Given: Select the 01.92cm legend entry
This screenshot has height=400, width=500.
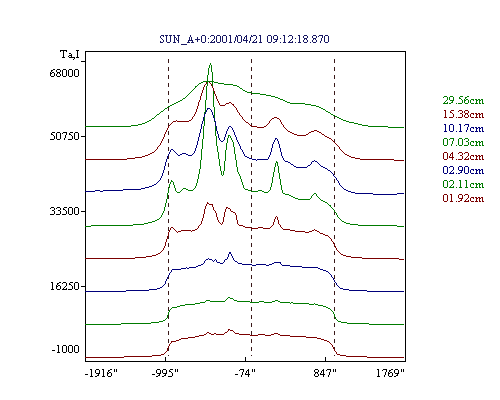Looking at the screenshot, I should 463,198.
